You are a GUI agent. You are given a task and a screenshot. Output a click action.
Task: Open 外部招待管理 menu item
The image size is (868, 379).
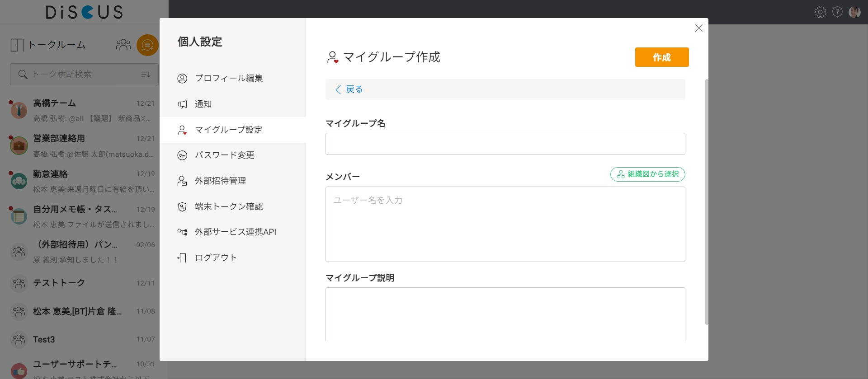(232, 181)
